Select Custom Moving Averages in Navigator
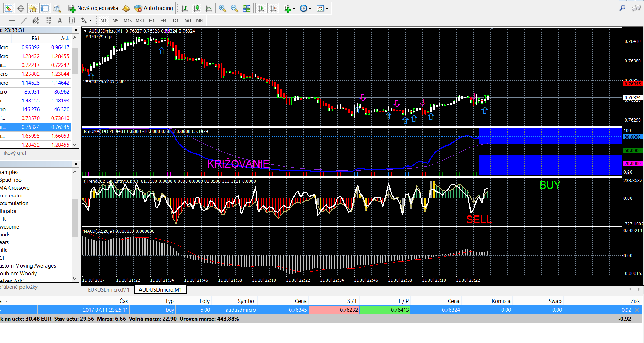The image size is (644, 343). [28, 266]
